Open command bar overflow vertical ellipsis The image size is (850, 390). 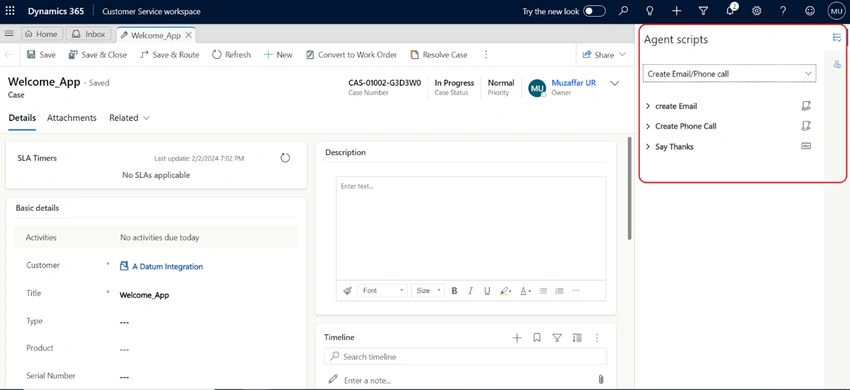[x=486, y=55]
